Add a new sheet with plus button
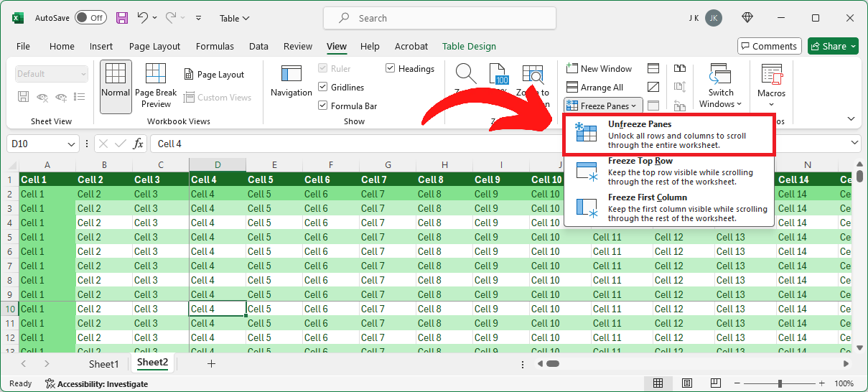Screen dimensions: 868x392 (211, 364)
